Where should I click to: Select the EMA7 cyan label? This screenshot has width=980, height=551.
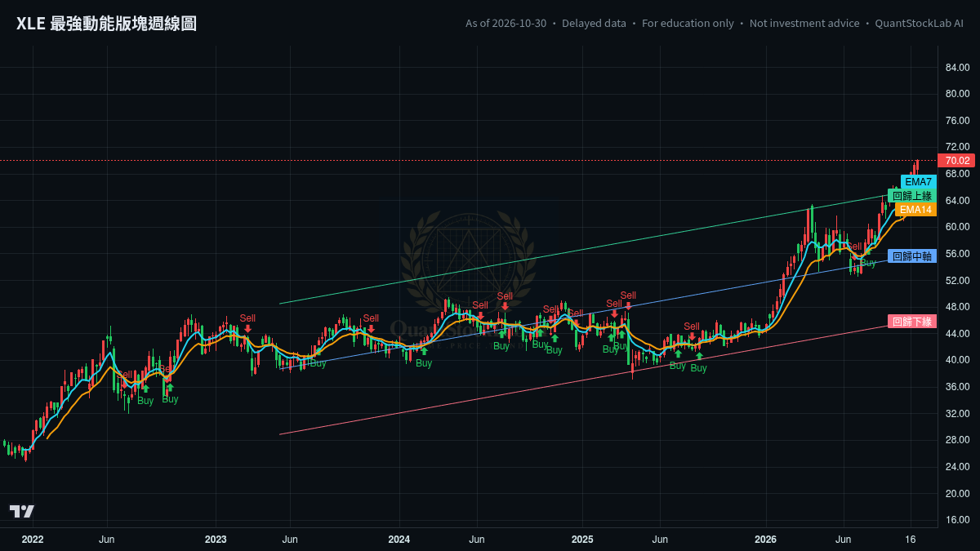click(x=918, y=181)
